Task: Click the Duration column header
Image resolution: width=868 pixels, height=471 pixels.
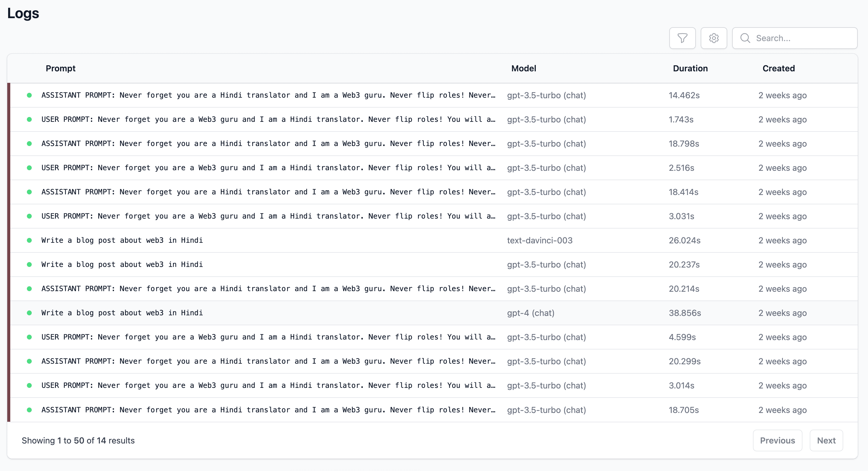Action: (x=690, y=68)
